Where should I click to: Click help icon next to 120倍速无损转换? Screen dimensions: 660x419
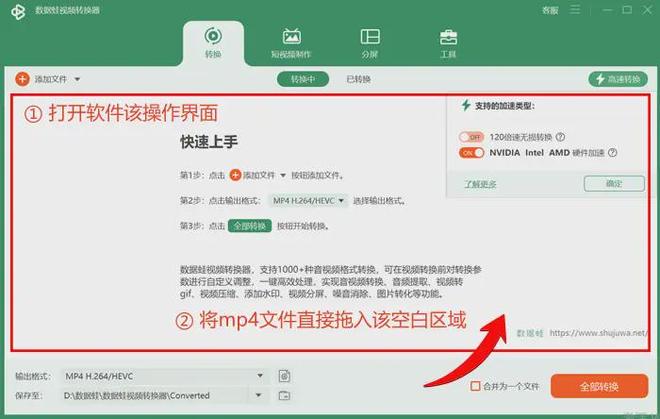point(560,137)
